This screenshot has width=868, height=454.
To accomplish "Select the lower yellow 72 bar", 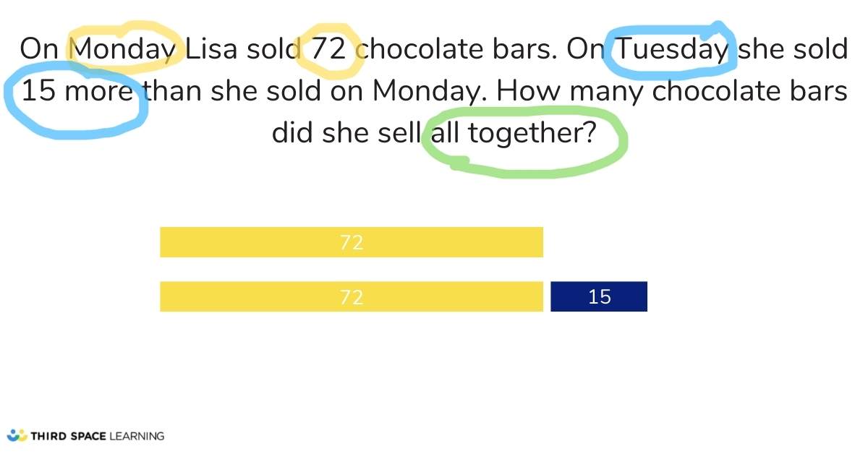I will click(351, 296).
